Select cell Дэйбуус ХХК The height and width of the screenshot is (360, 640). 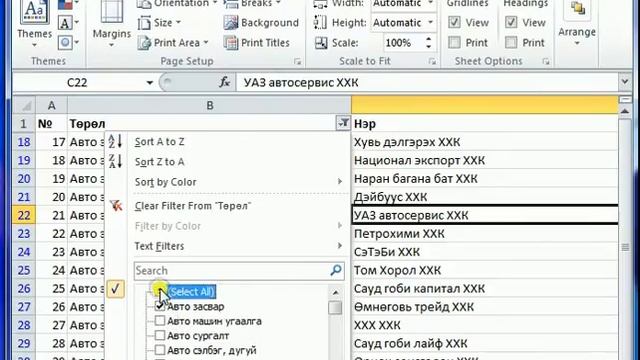tap(485, 197)
